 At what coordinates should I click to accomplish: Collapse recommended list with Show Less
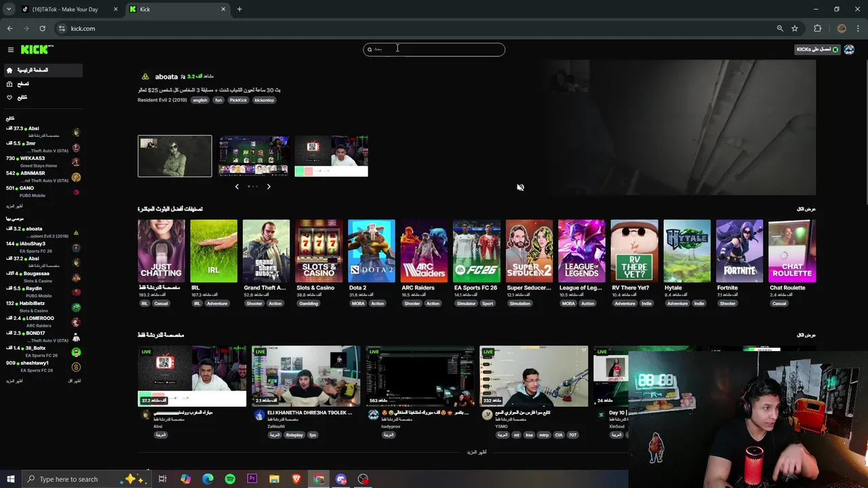coord(75,382)
